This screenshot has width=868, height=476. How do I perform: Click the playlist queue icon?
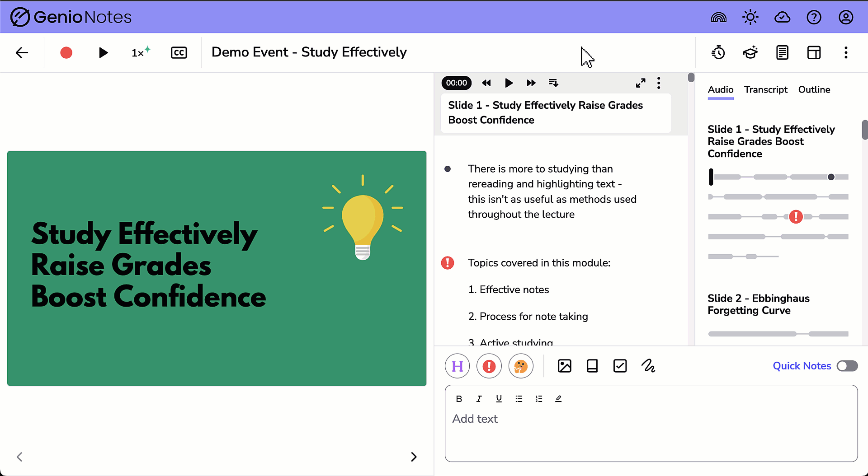pos(554,83)
